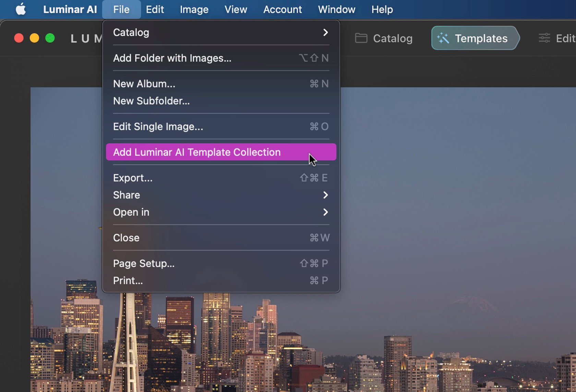Expand the Share submenu
The image size is (576, 392).
325,195
